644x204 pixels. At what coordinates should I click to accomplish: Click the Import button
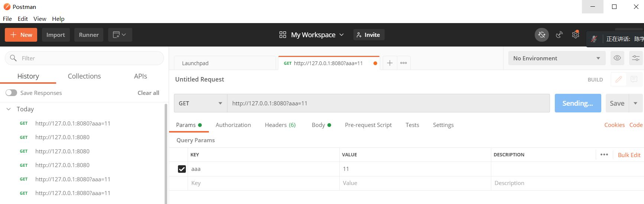coord(56,35)
